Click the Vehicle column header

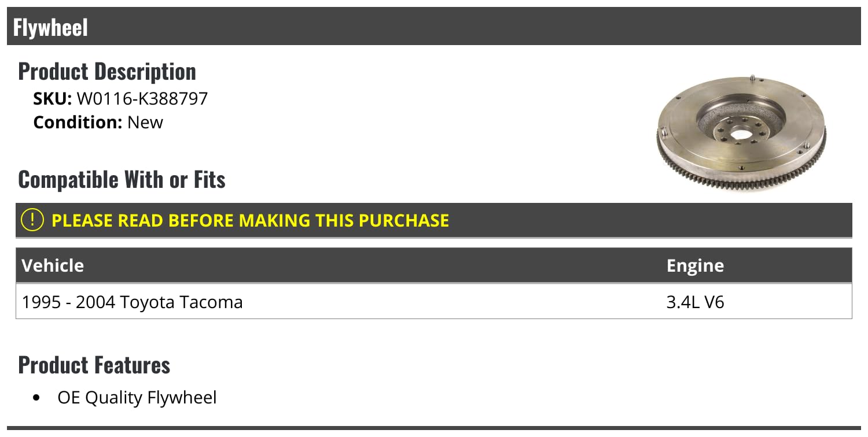[53, 265]
